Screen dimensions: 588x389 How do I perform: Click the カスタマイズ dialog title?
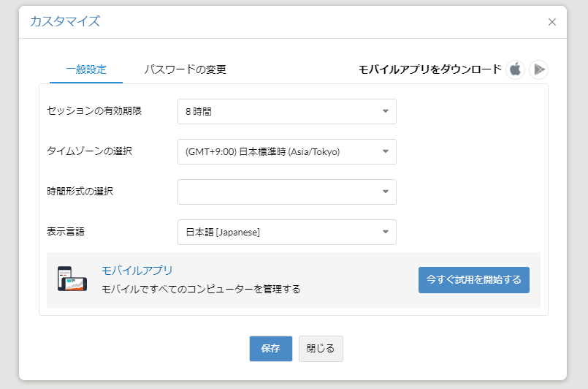(65, 21)
